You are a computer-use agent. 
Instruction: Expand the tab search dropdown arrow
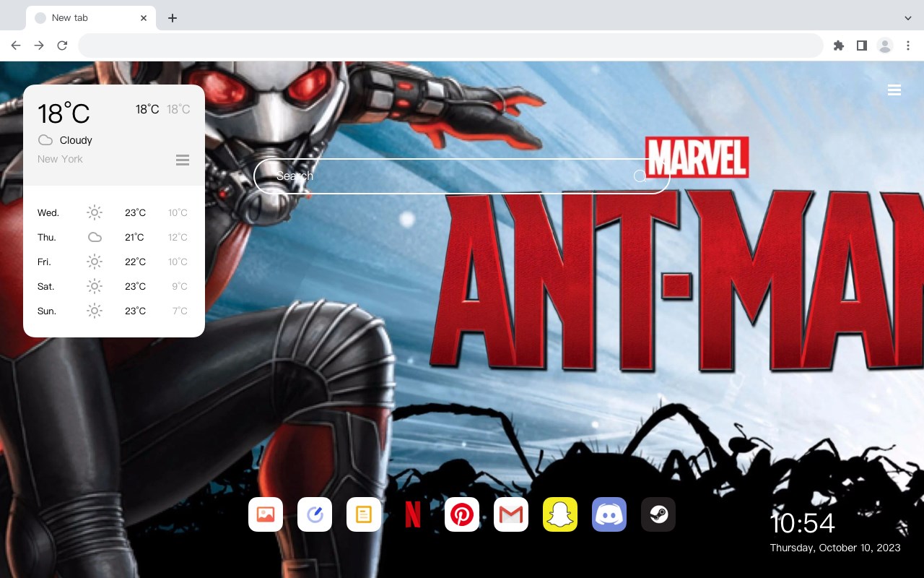[908, 18]
